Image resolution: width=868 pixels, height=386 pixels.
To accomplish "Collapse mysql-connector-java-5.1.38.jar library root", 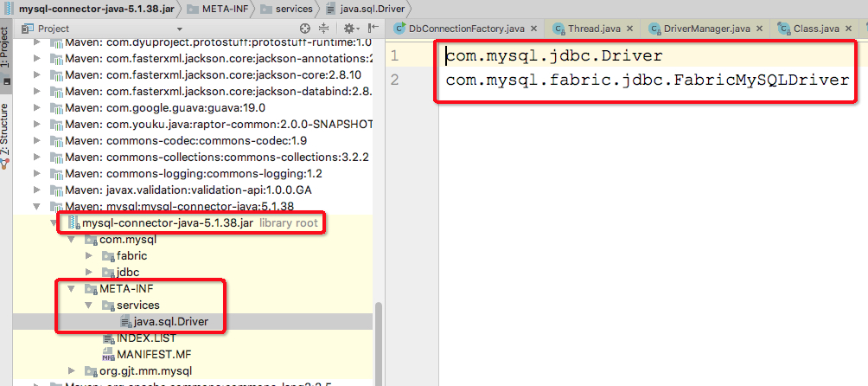I will pyautogui.click(x=54, y=223).
